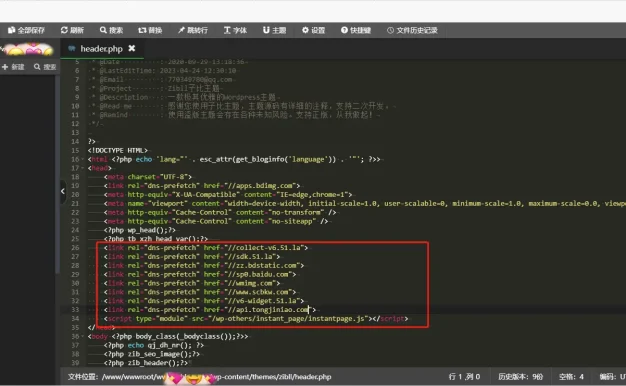
Task: Click the sdk.51.la prefetch line
Action: 192,257
